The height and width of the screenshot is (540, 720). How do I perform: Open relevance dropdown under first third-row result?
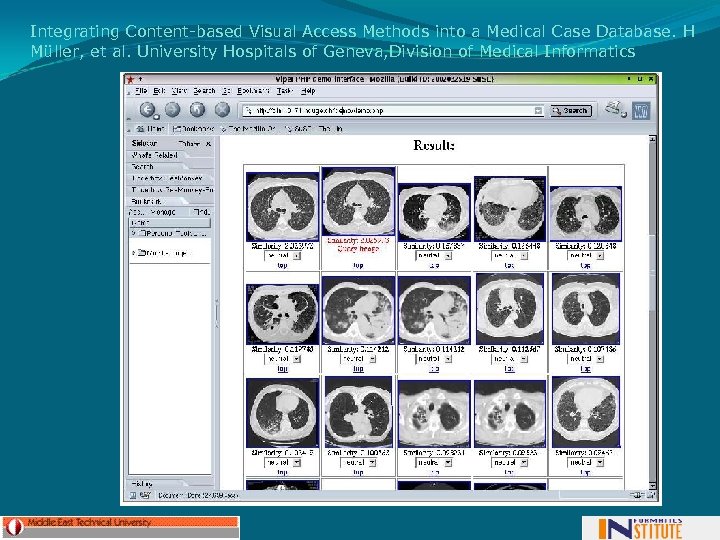(x=282, y=463)
